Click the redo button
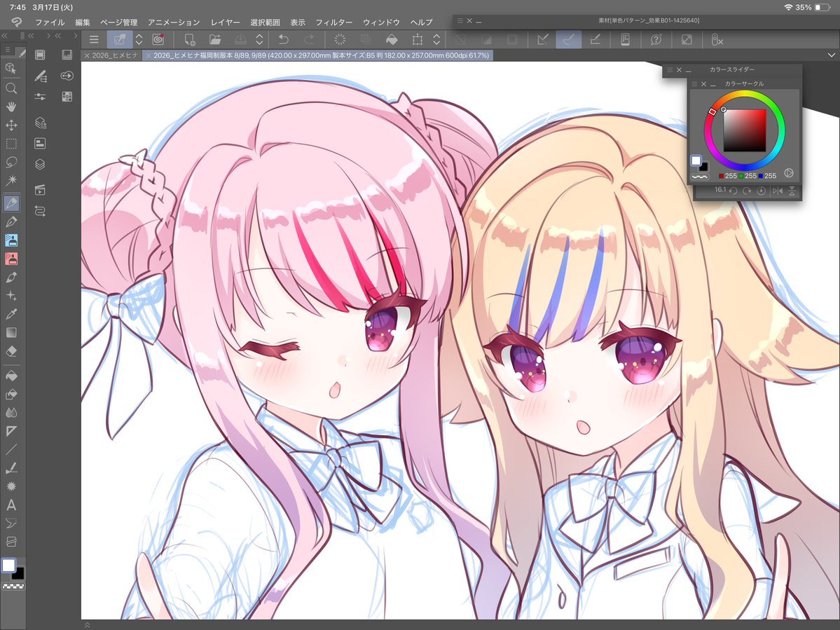840x630 pixels. click(308, 40)
